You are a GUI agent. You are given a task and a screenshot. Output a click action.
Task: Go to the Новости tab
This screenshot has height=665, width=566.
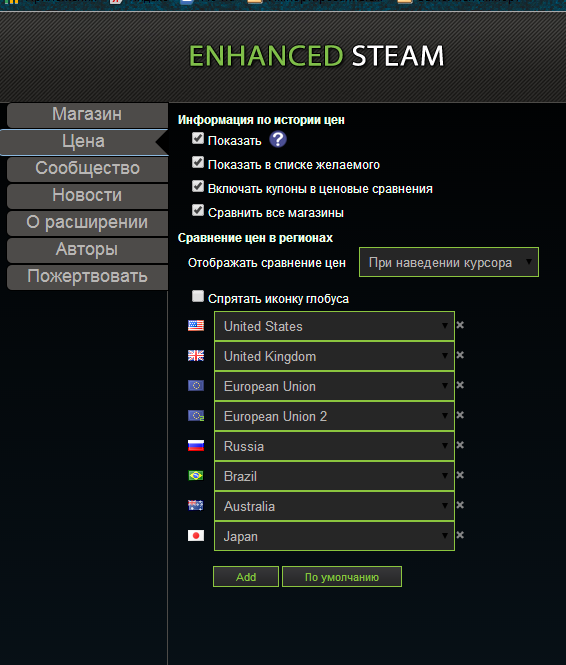pyautogui.click(x=87, y=196)
